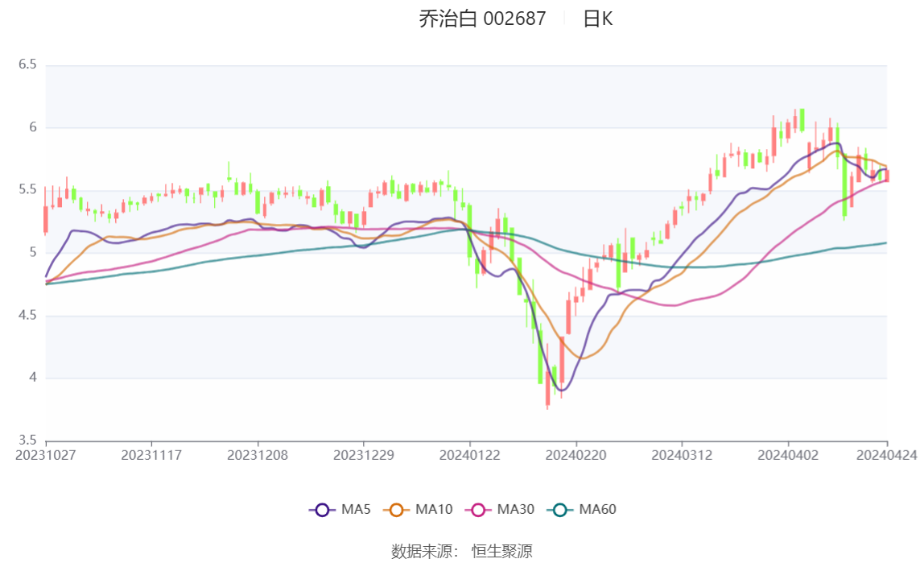This screenshot has height=563, width=924.
Task: Click the 20231208 date axis label
Action: coord(258,455)
